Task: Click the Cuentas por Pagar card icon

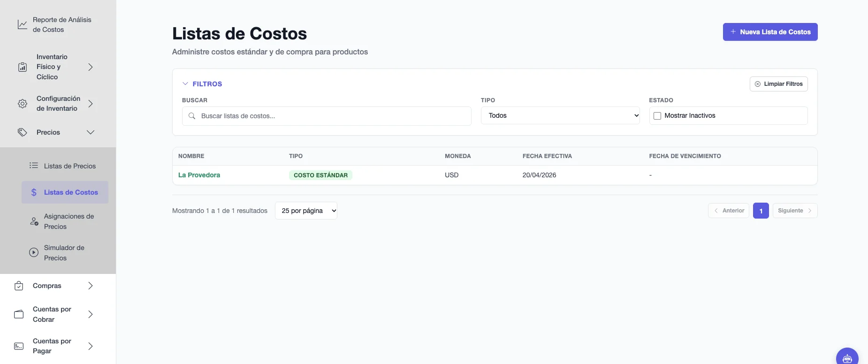Action: coord(19,346)
